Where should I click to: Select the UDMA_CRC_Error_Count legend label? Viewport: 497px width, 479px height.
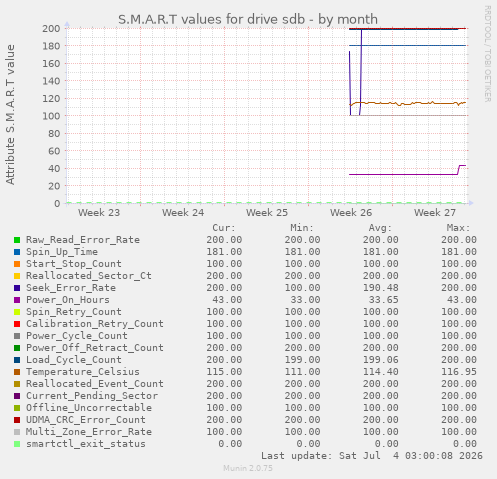tap(86, 420)
